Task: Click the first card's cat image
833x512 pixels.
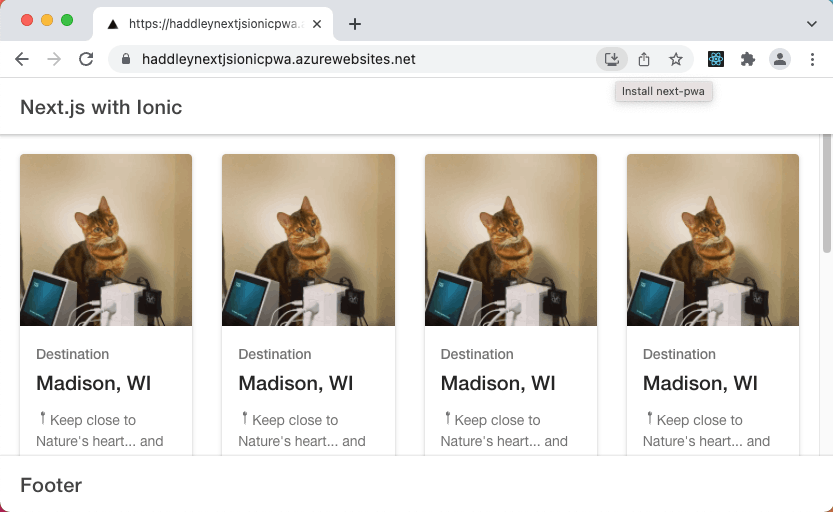Action: [106, 240]
